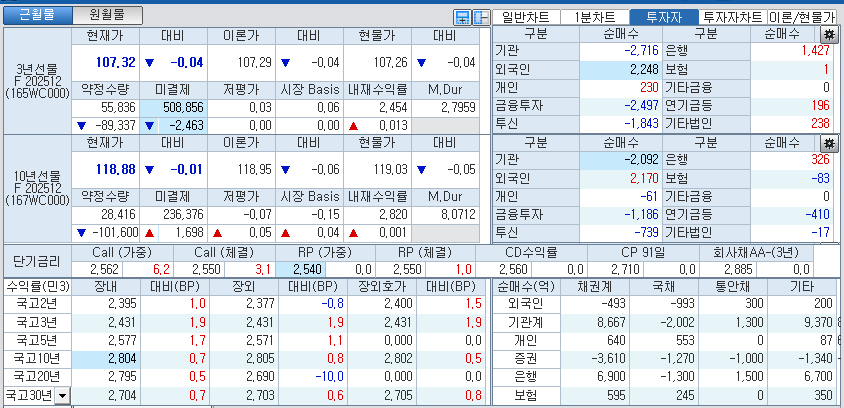Select the 국고5년 row label
The image size is (844, 408).
click(37, 341)
